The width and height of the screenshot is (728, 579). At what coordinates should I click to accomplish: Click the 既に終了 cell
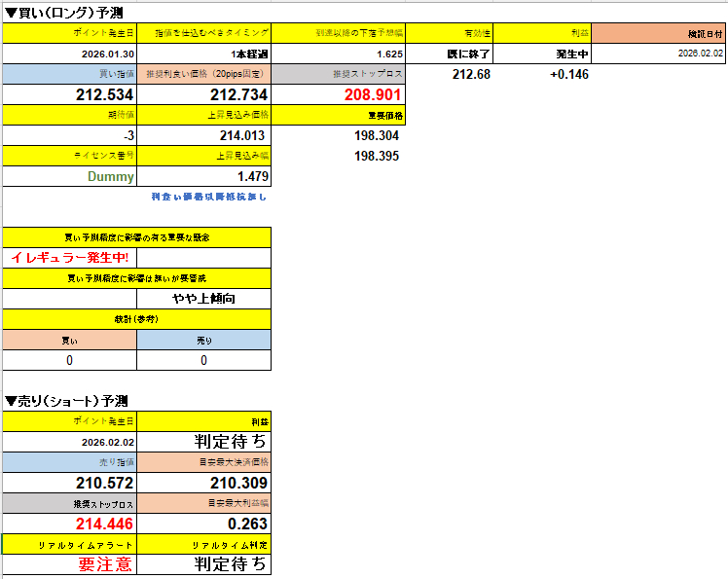coord(449,54)
